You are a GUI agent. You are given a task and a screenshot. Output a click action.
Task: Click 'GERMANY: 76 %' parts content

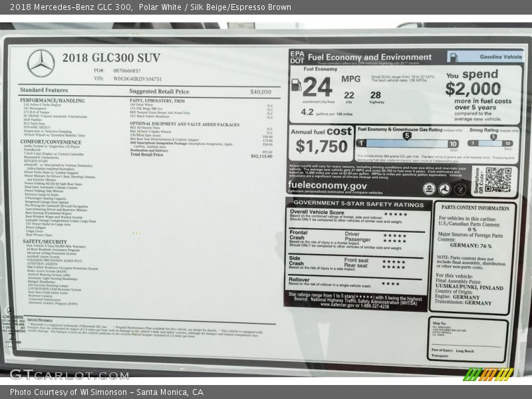point(471,245)
